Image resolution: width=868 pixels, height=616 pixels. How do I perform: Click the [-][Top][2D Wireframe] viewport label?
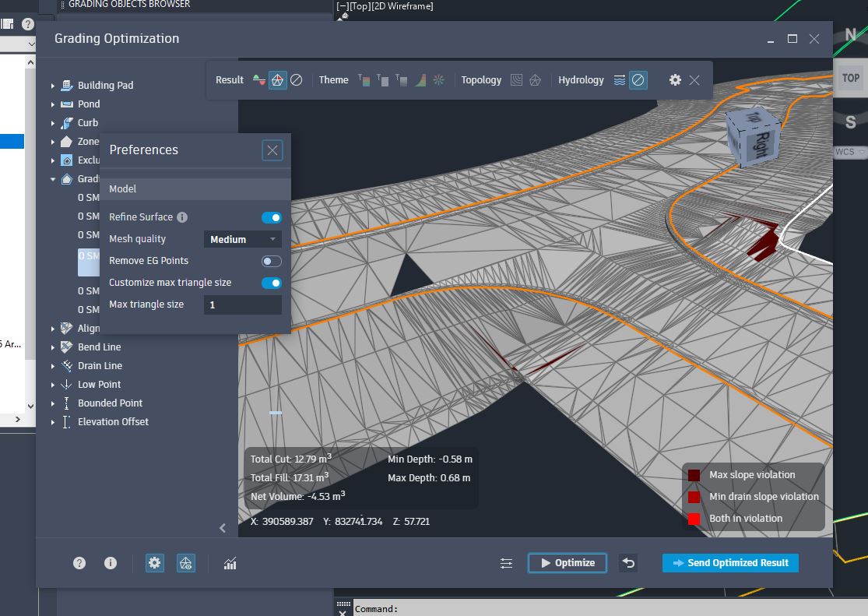(x=385, y=6)
